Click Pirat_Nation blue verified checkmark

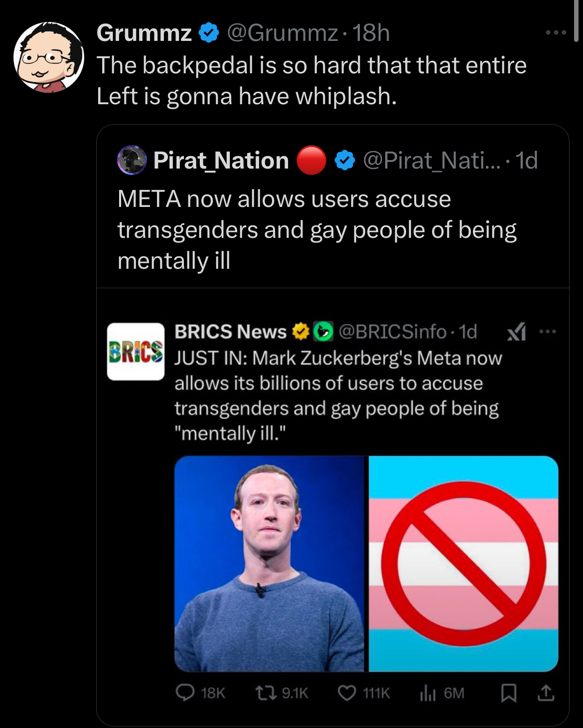tap(344, 161)
